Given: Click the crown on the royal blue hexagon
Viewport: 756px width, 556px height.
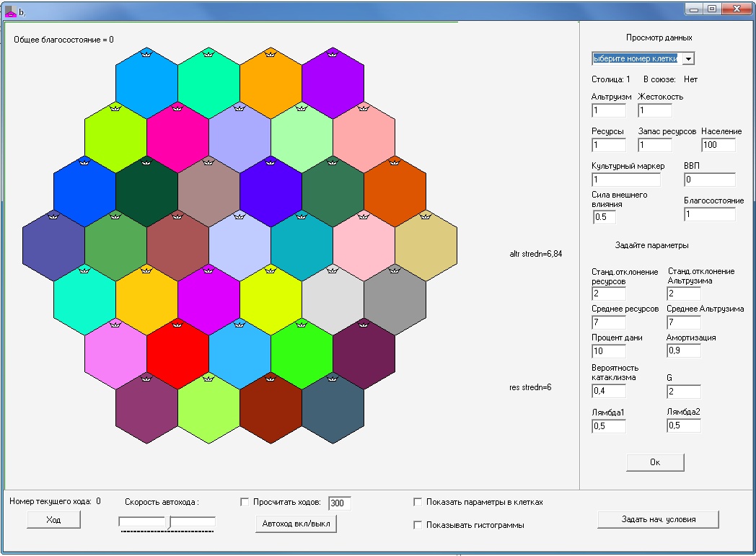Looking at the screenshot, I should [84, 162].
